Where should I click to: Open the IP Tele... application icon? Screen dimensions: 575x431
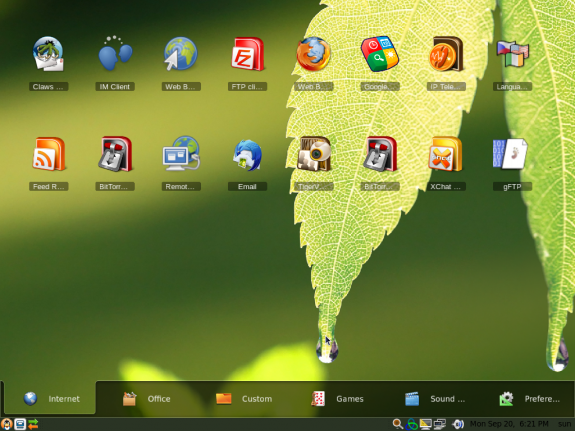(x=446, y=54)
